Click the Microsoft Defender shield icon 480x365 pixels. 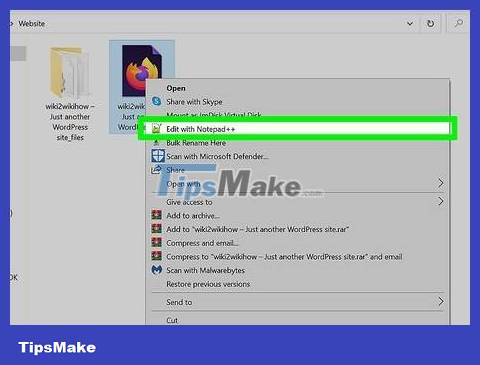coord(158,156)
